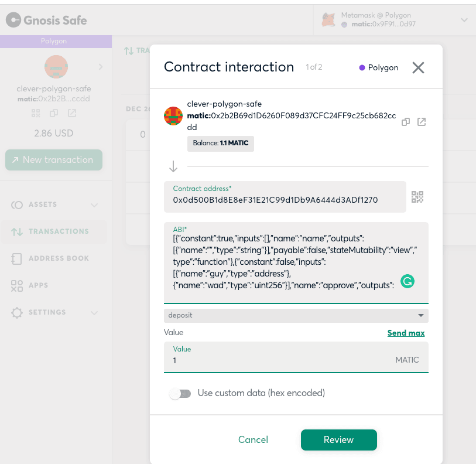Image resolution: width=476 pixels, height=464 pixels.
Task: Open sidebar safe in explorer icon
Action: pos(72,113)
